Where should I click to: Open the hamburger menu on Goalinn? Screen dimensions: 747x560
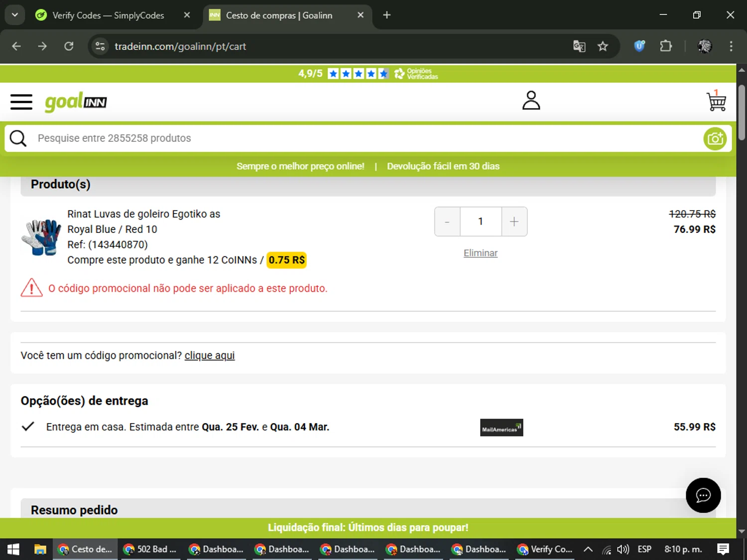[21, 102]
